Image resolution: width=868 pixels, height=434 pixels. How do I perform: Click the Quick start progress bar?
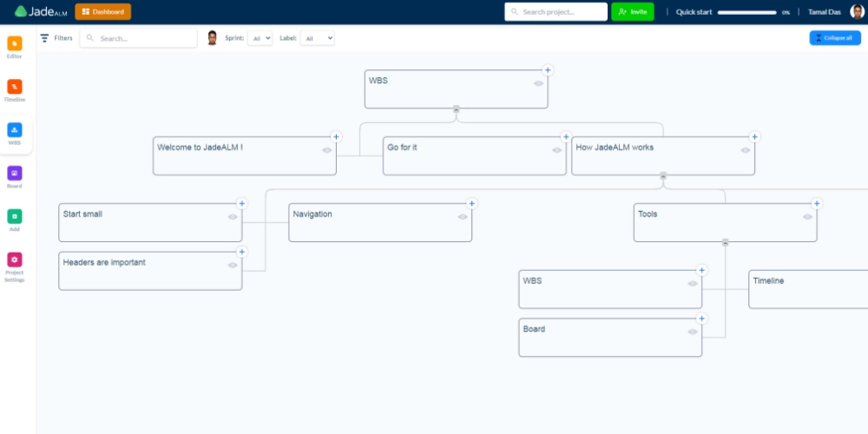(x=746, y=12)
